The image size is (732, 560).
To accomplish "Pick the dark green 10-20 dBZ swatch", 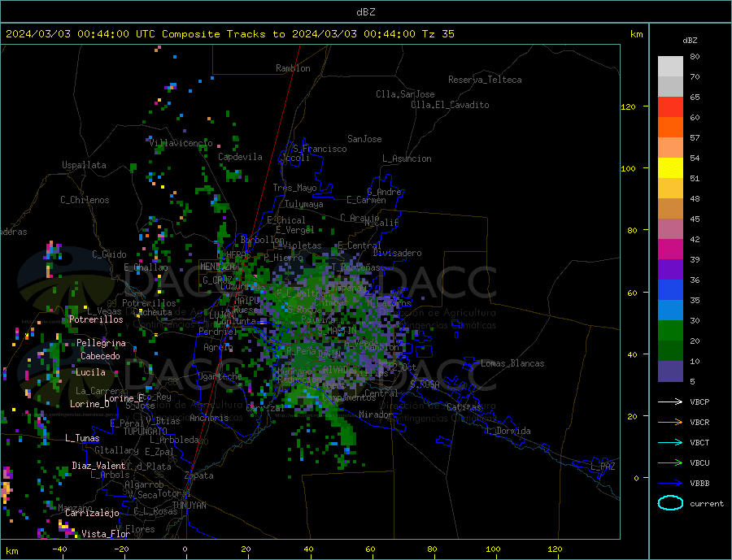I will point(670,350).
